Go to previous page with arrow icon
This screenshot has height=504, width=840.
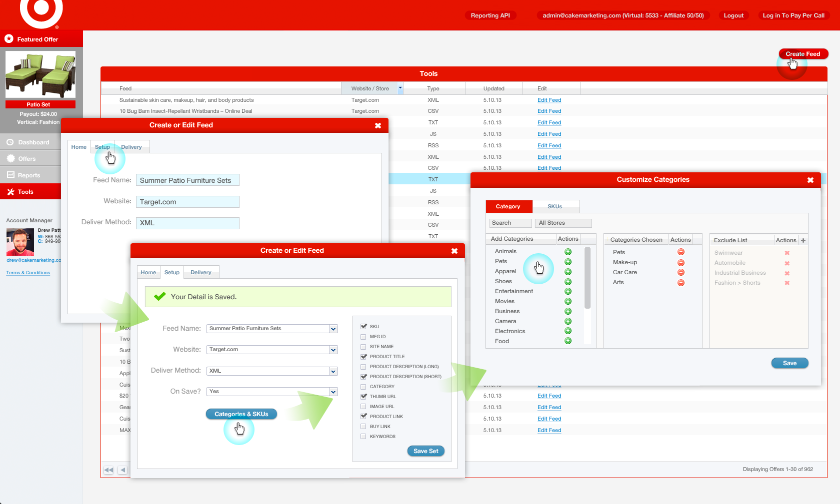122,470
